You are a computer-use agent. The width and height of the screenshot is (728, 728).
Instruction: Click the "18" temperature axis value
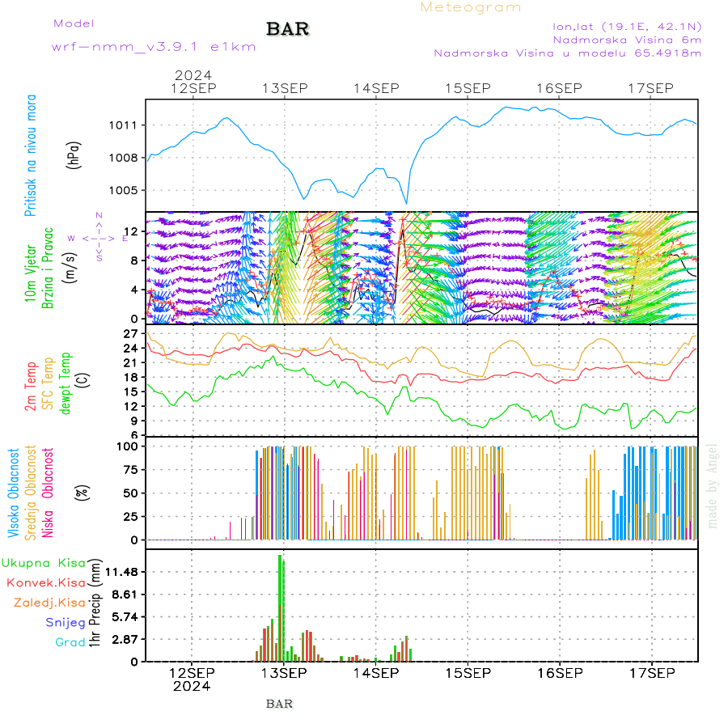click(x=130, y=378)
